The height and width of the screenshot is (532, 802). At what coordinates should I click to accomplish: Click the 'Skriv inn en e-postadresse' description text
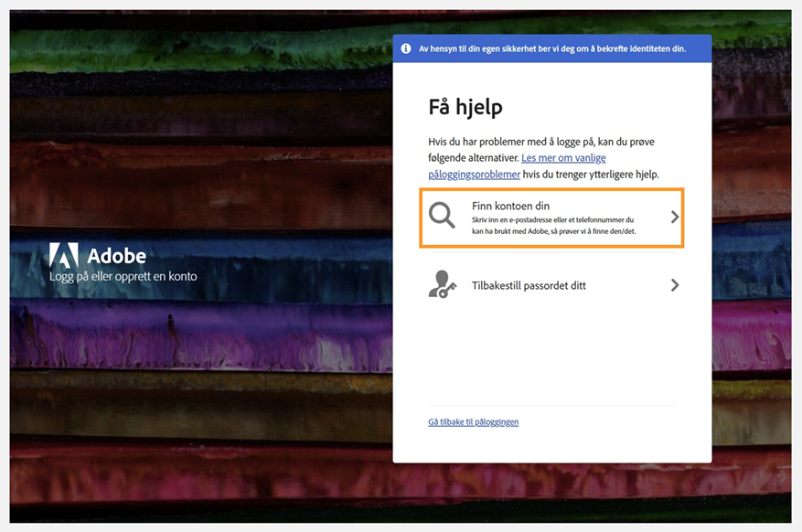554,226
